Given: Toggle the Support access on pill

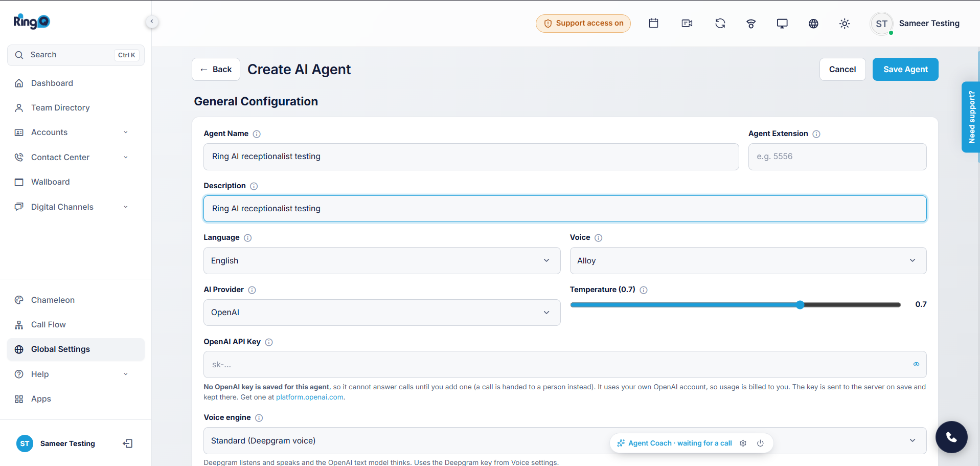Looking at the screenshot, I should (x=583, y=24).
